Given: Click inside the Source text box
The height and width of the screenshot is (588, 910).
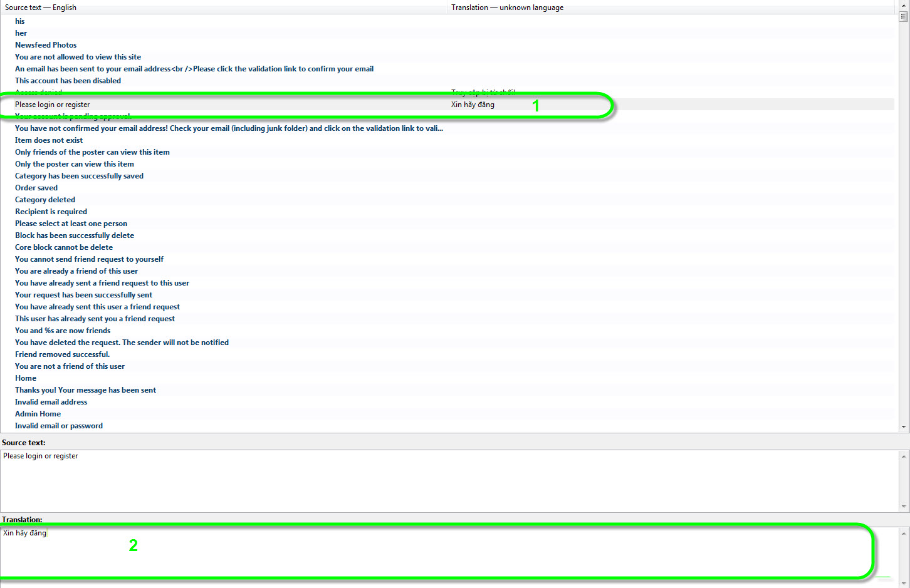Looking at the screenshot, I should point(439,481).
